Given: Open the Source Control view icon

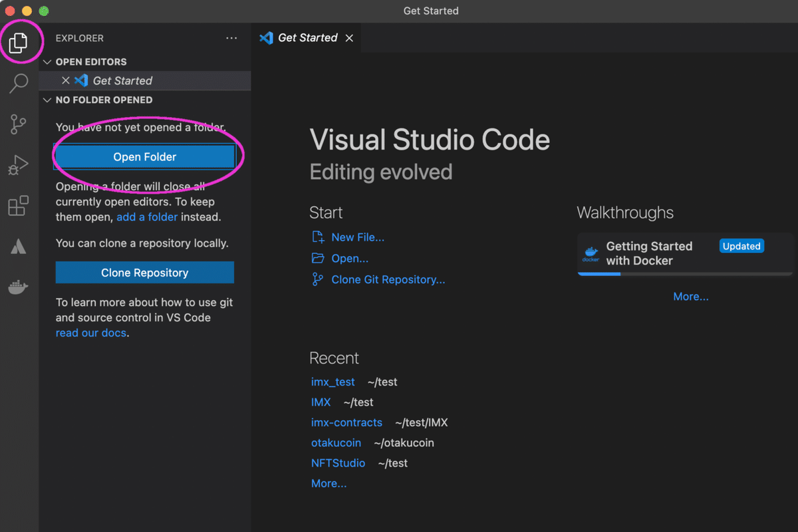Looking at the screenshot, I should click(x=18, y=124).
